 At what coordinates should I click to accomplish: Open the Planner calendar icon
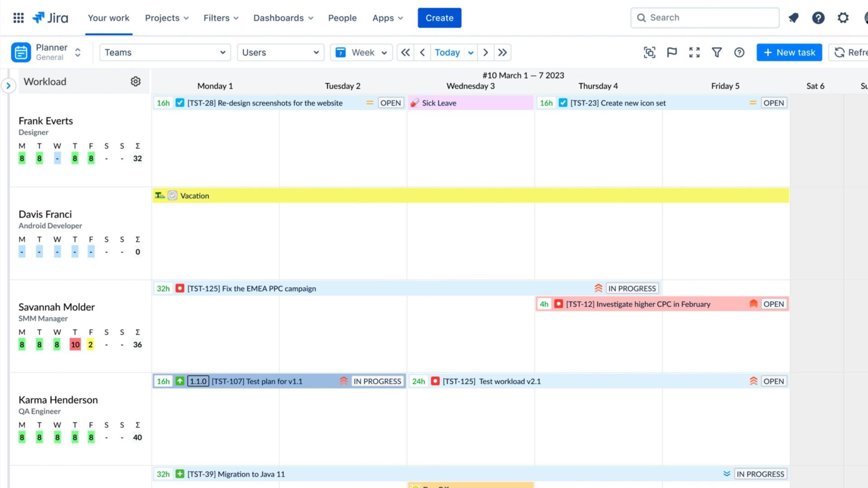20,52
